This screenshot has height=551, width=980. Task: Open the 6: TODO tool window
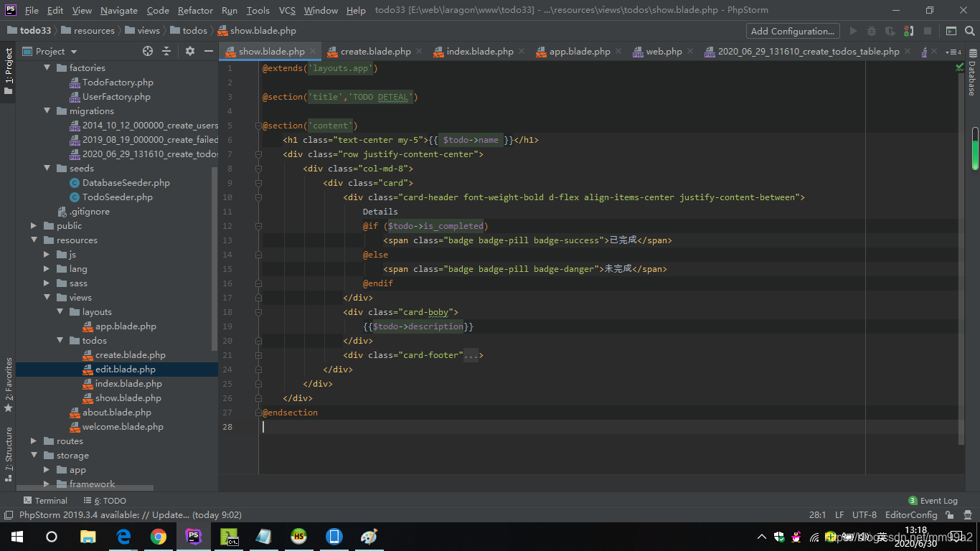(104, 501)
